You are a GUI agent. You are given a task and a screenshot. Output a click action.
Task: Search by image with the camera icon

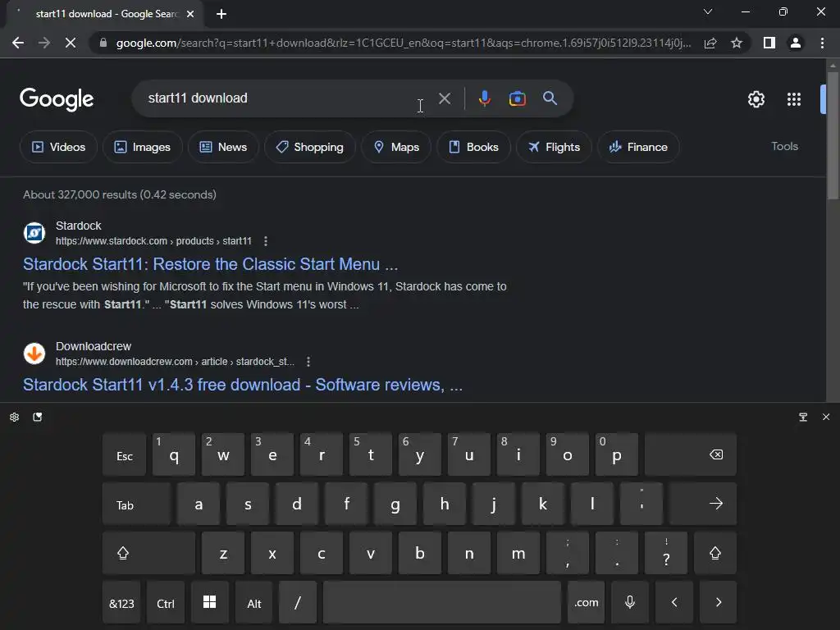pos(517,98)
